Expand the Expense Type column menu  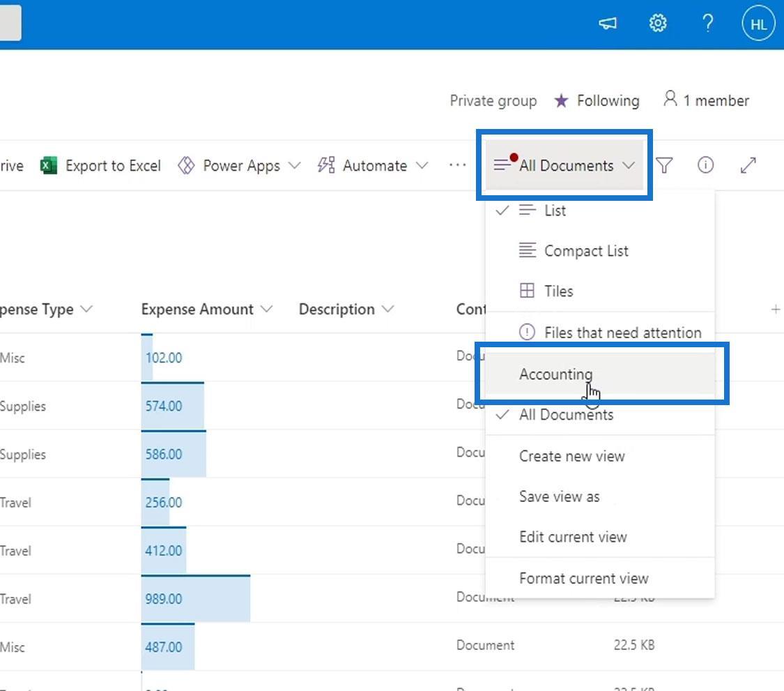86,309
